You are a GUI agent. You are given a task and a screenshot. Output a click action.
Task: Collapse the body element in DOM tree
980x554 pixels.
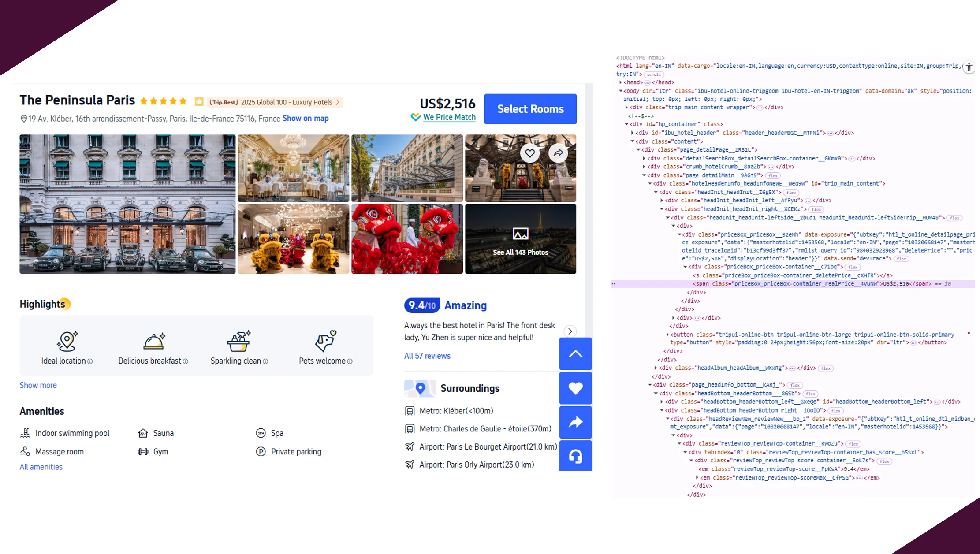point(621,91)
